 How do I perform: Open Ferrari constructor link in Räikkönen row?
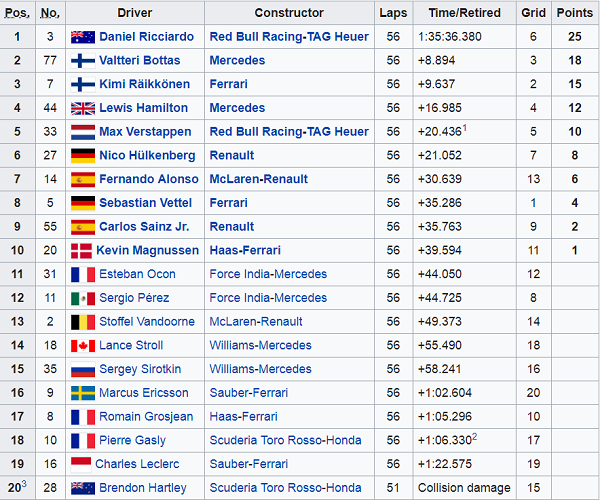[228, 84]
